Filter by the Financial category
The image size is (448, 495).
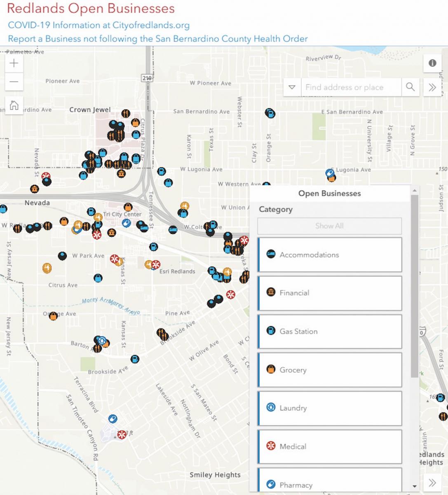330,293
